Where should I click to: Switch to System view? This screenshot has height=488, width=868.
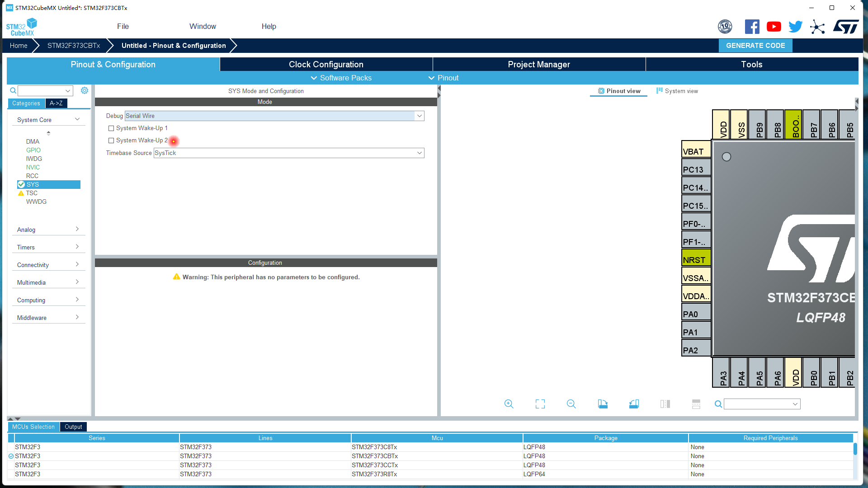pos(677,91)
